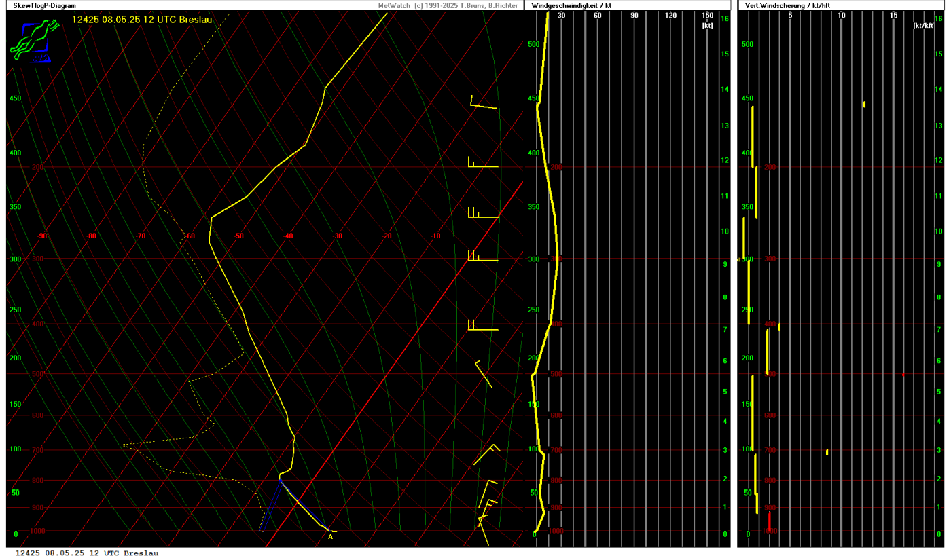Click the 5 scale label in shear panel
951x560 pixels.
click(x=790, y=16)
